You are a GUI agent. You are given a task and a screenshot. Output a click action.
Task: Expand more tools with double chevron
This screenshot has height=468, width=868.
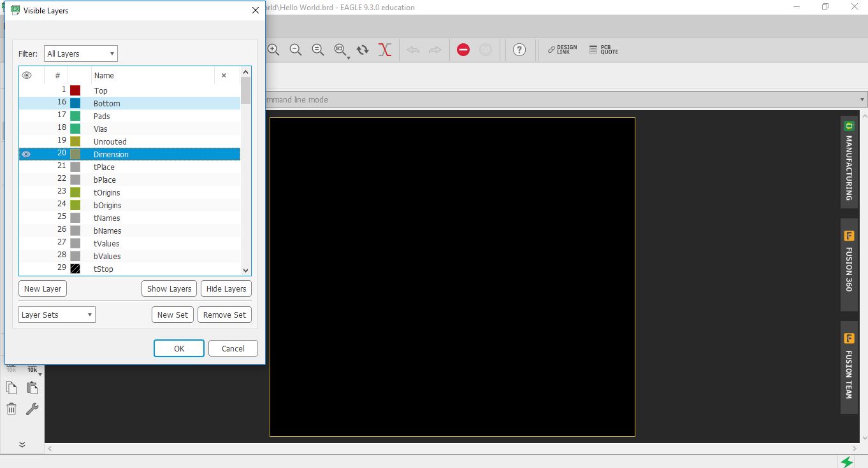[x=22, y=444]
